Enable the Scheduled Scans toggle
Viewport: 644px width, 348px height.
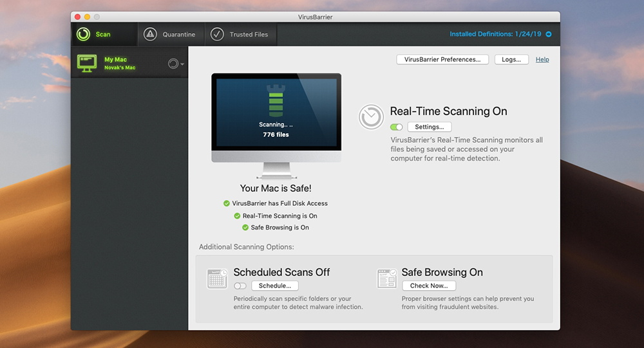[240, 286]
